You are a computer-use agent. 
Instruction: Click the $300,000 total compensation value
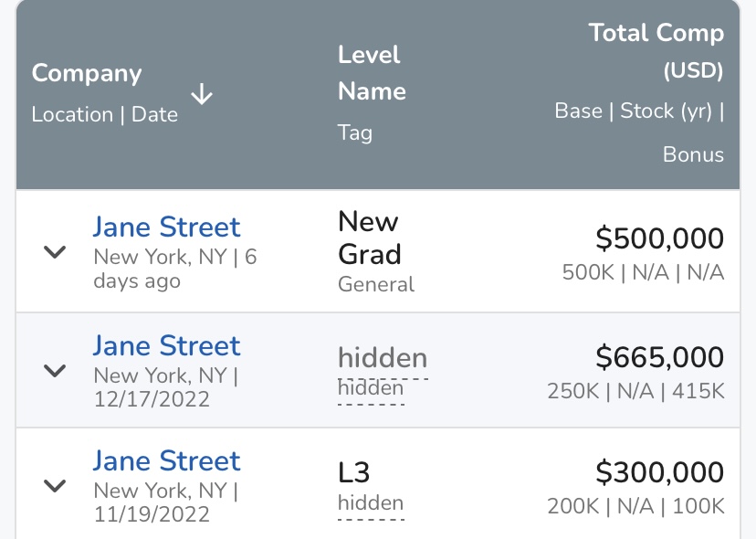(x=659, y=472)
